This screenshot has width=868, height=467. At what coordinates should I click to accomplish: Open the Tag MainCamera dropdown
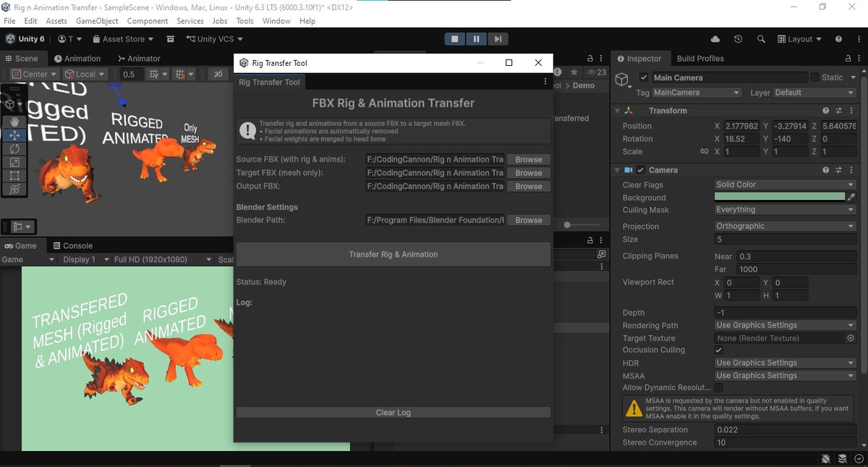point(697,93)
